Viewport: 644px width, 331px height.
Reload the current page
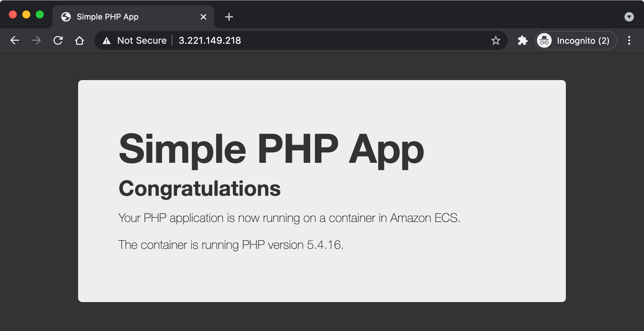pyautogui.click(x=58, y=40)
